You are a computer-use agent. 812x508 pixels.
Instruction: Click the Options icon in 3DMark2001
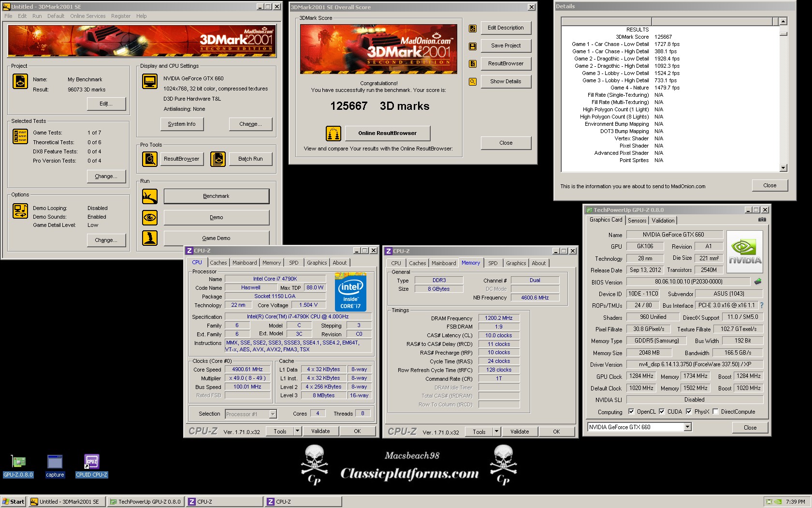click(x=20, y=211)
